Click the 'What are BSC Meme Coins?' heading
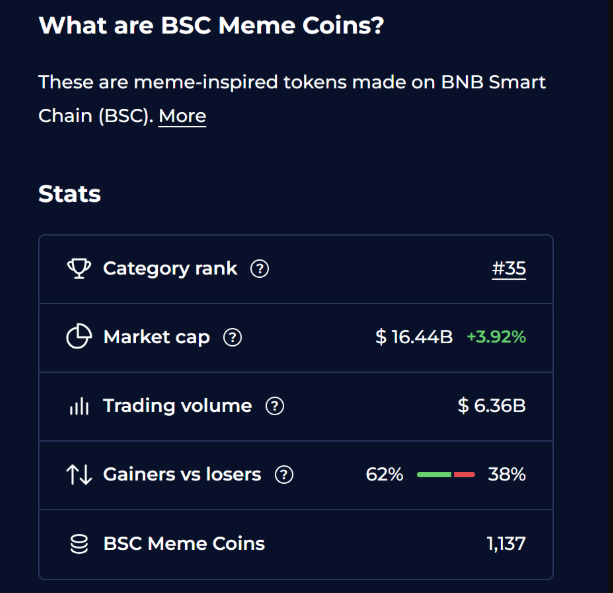Screen dimensions: 613x593 click(211, 26)
